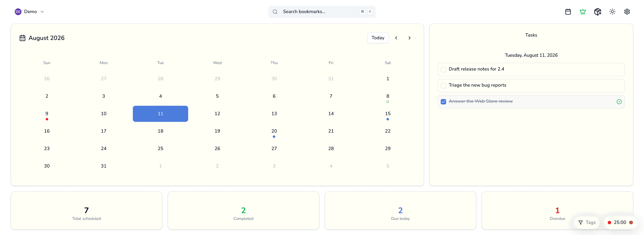Open the Total scheduled stat card
Image resolution: width=644 pixels, height=235 pixels.
[87, 211]
